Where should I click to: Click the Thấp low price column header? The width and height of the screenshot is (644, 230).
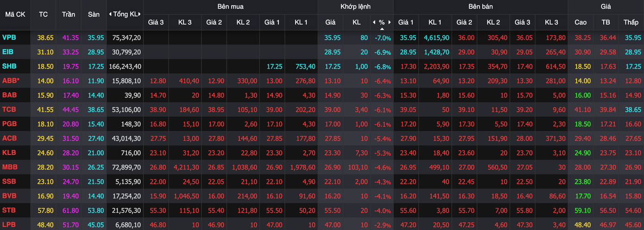pyautogui.click(x=631, y=22)
